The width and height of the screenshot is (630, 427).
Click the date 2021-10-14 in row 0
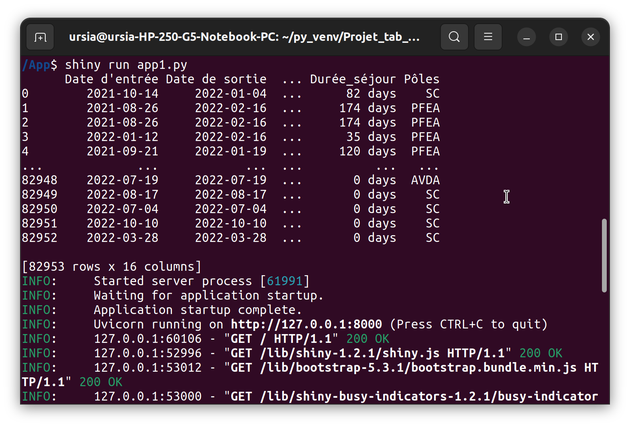tap(123, 94)
